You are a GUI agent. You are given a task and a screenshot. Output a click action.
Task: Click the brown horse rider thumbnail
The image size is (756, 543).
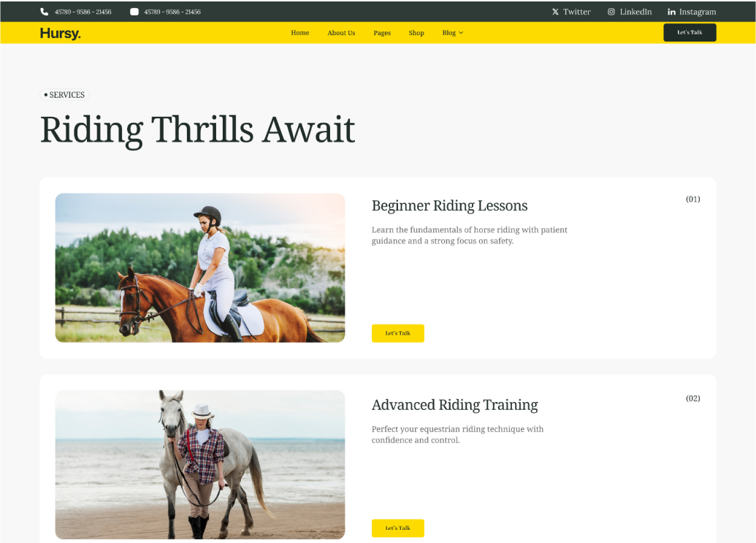coord(200,267)
